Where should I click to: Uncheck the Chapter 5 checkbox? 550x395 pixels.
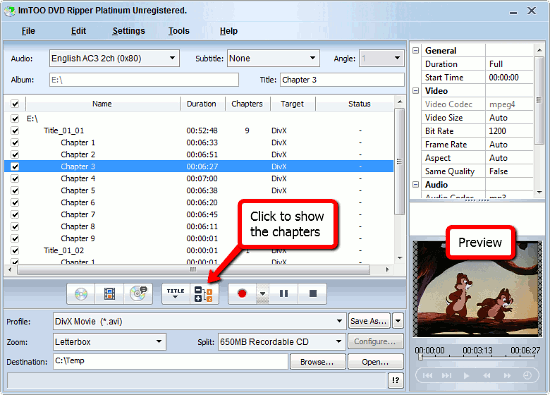(x=15, y=190)
